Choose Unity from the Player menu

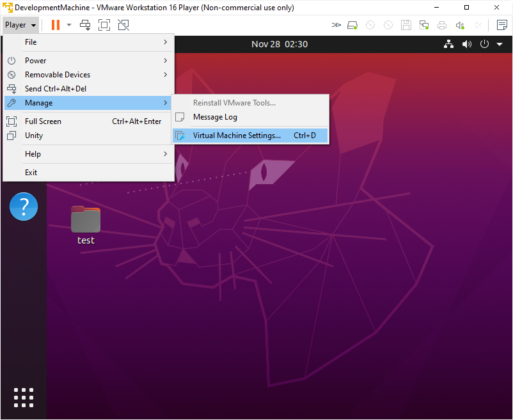[88, 136]
